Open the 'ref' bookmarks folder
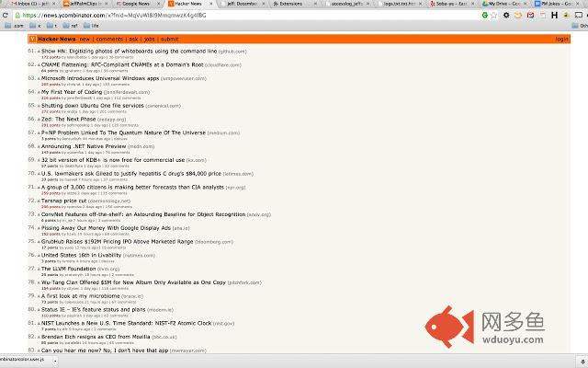588x368 pixels. (x=70, y=26)
